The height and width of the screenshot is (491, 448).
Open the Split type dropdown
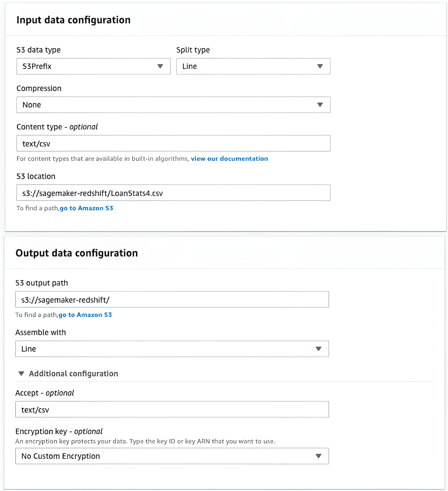[x=253, y=66]
